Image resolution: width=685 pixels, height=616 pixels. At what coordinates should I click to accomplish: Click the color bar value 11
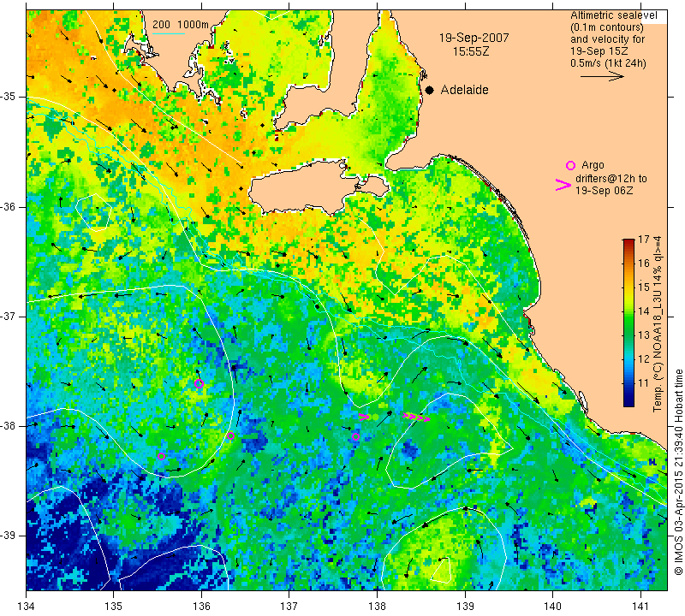coord(644,383)
